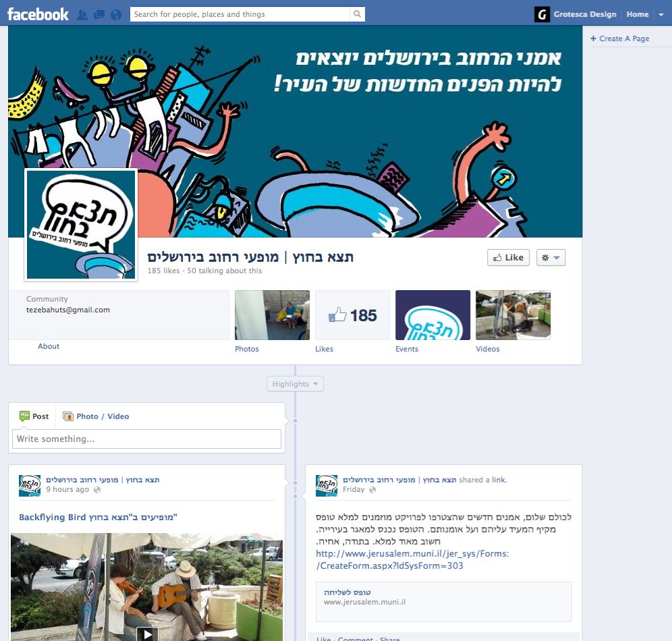Click the 185 likes count text

click(x=163, y=271)
